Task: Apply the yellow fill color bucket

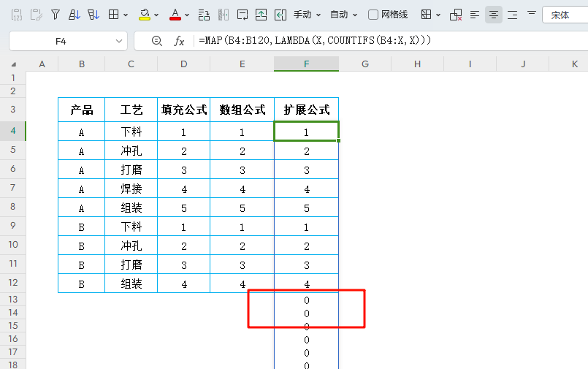Action: 145,15
